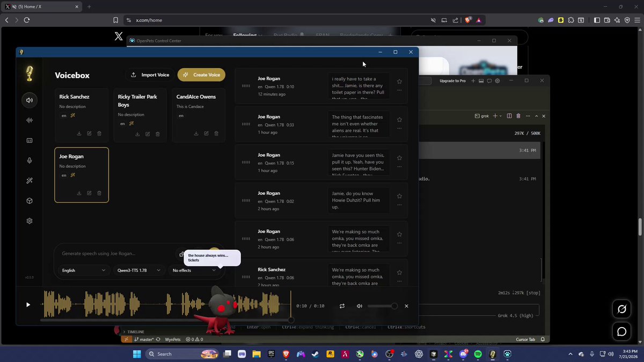Viewport: 644px width, 362px height.
Task: Select the Joe Rogan voice card
Action: pos(82,175)
